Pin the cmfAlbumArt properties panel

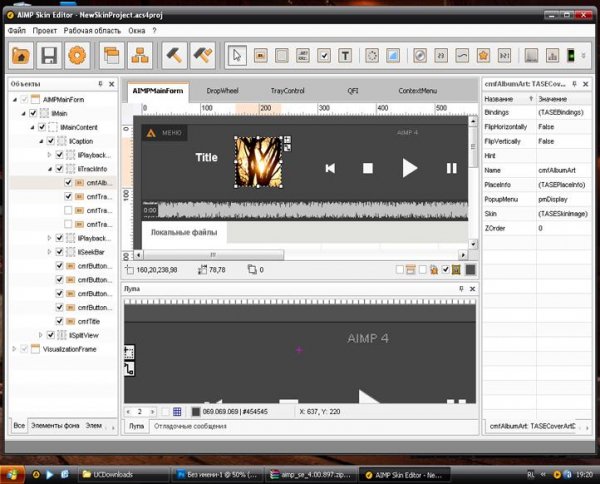(x=574, y=84)
